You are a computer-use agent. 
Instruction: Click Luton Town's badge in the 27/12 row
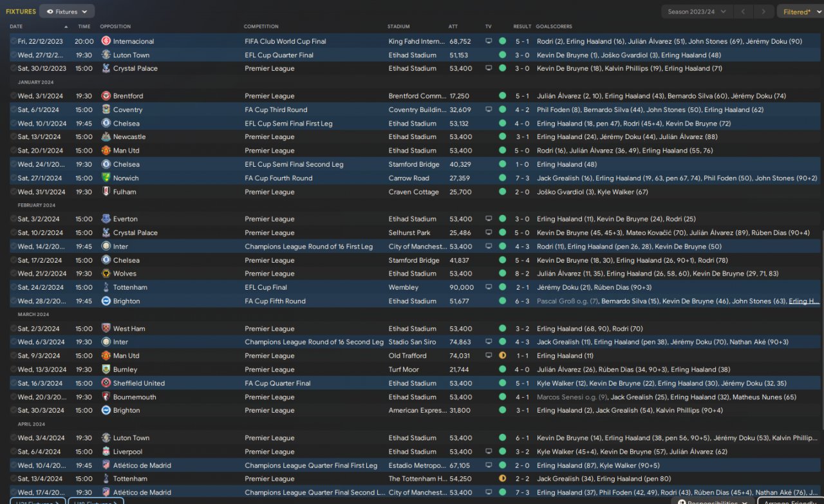tap(106, 55)
